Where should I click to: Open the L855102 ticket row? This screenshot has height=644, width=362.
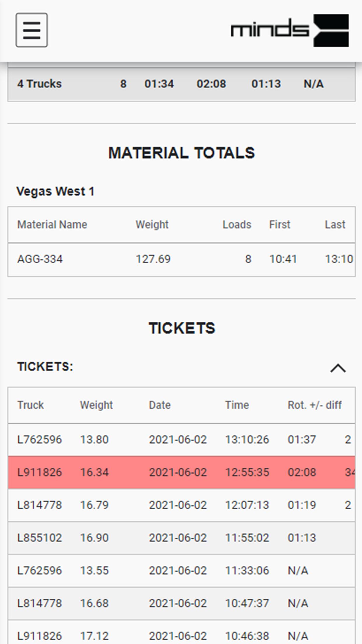click(x=181, y=538)
